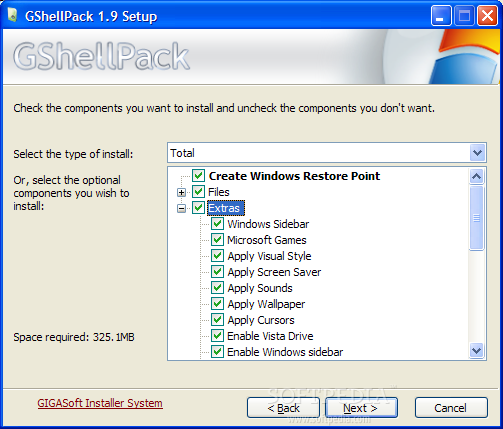
Task: Open GIGASoft Installer System link
Action: [100, 403]
